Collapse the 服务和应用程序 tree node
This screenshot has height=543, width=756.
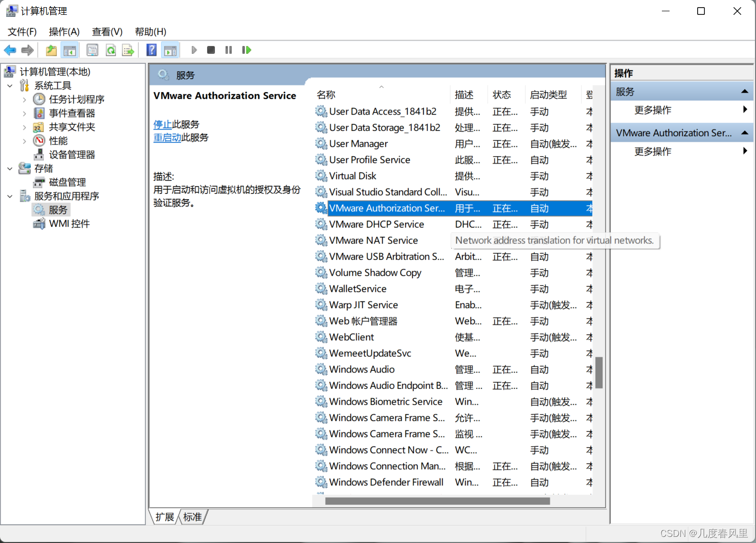point(10,196)
